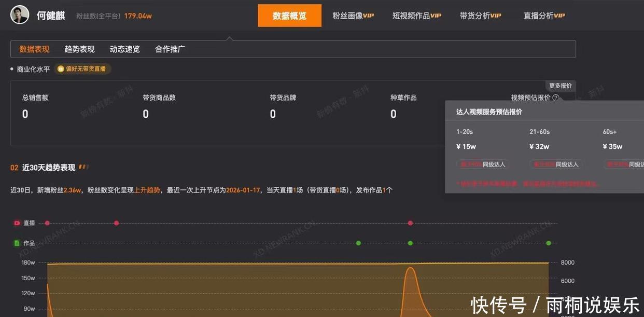Select the 直播分析 VIP tab
The image size is (644, 317).
(x=544, y=16)
